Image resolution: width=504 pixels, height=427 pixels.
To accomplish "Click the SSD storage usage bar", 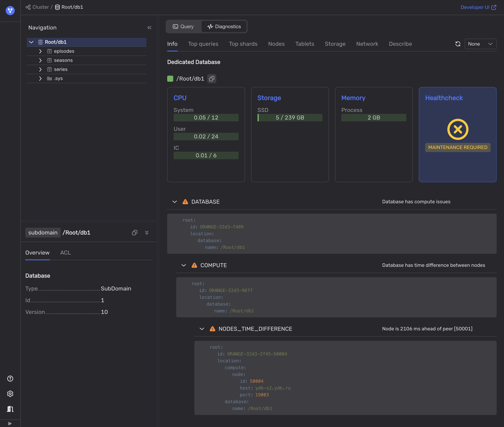I will coord(290,118).
